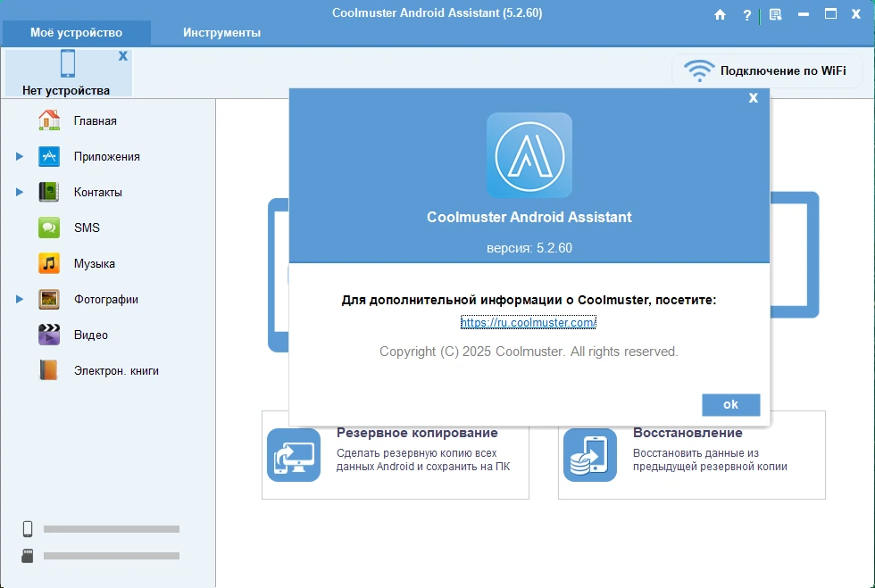Open the https://ru.coolmuster.com/ link

point(528,322)
